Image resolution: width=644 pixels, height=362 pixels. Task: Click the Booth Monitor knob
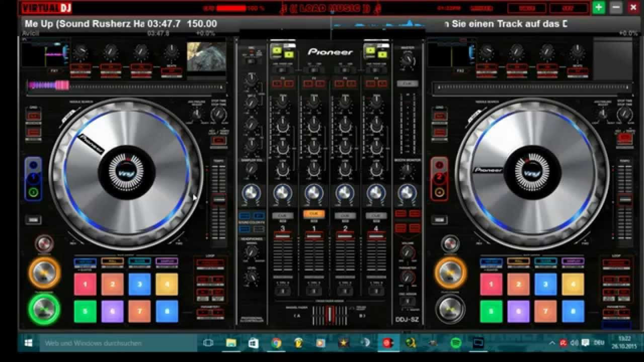point(408,169)
